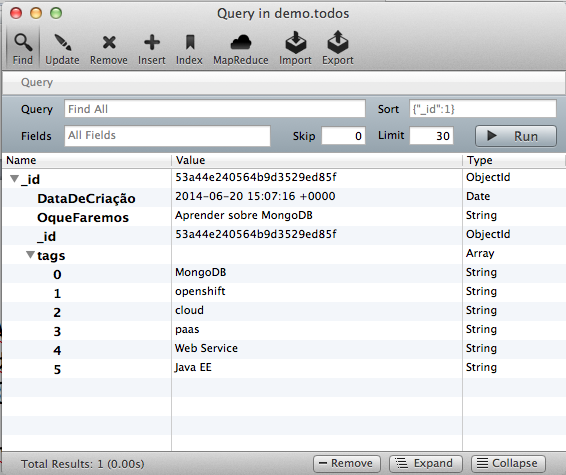Select tags item 1 row
Image resolution: width=566 pixels, height=475 pixels.
tap(284, 293)
